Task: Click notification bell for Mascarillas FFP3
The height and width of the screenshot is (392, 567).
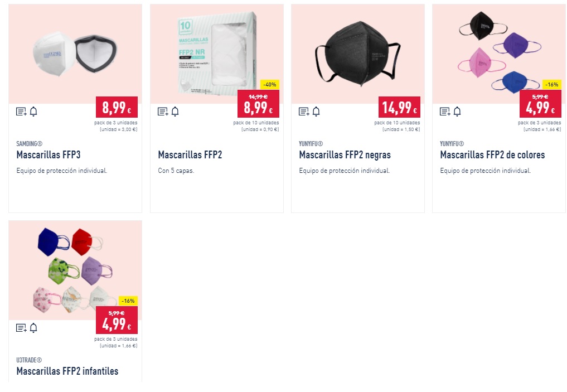Action: [x=33, y=112]
